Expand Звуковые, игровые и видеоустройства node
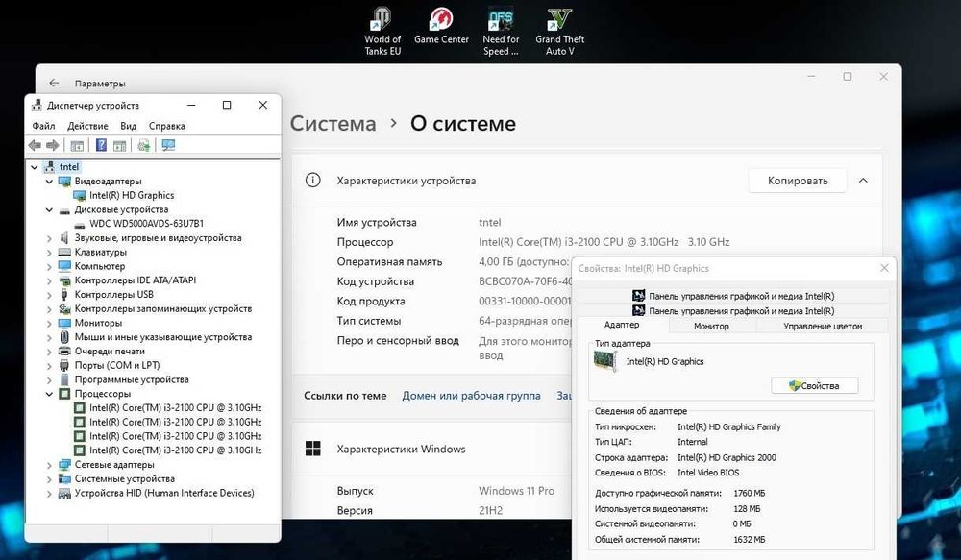The image size is (961, 560). tap(49, 237)
